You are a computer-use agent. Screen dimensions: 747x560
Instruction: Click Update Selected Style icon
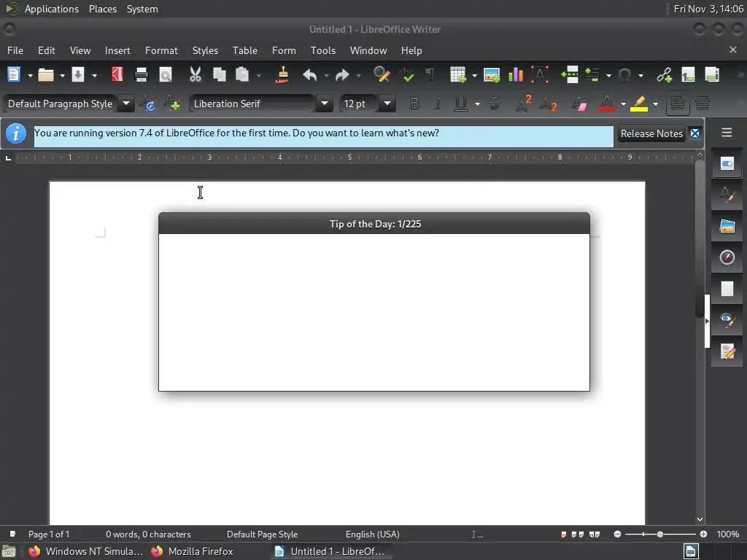pyautogui.click(x=147, y=104)
